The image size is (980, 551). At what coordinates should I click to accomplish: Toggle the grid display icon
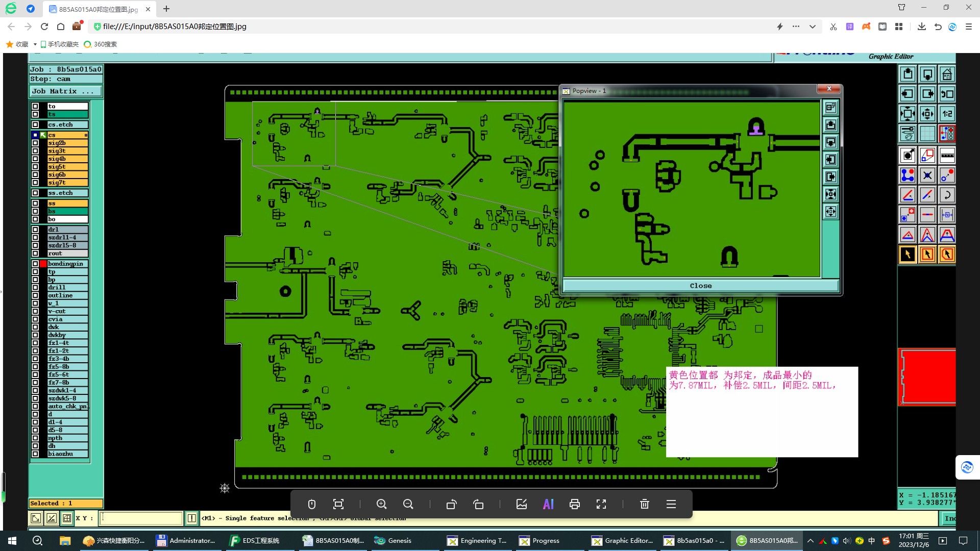(x=927, y=134)
